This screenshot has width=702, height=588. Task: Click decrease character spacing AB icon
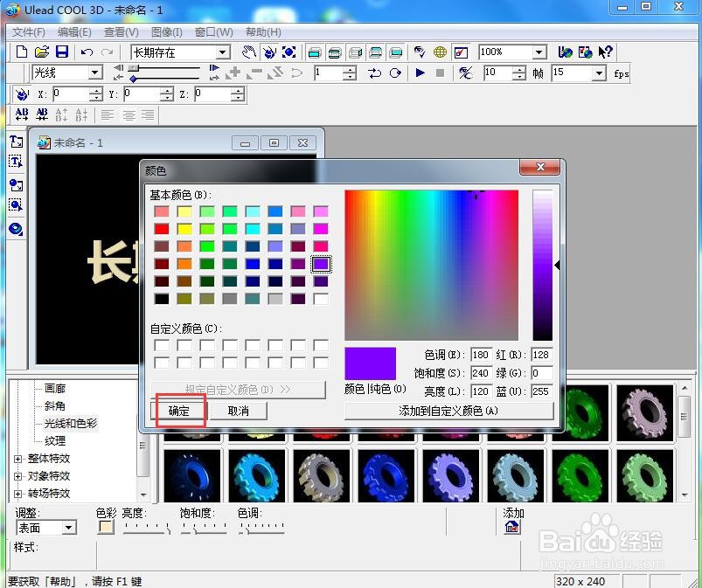42,114
